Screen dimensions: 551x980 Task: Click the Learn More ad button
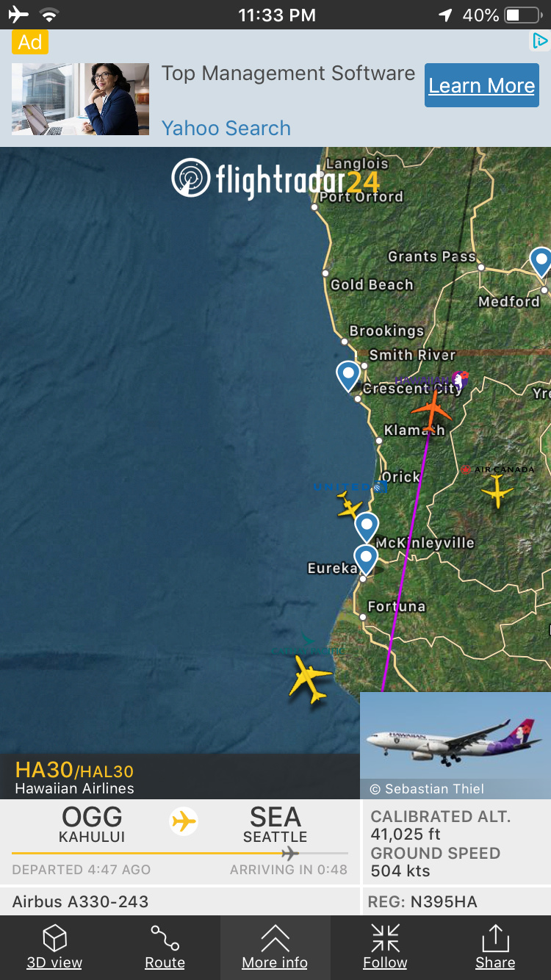click(x=482, y=85)
